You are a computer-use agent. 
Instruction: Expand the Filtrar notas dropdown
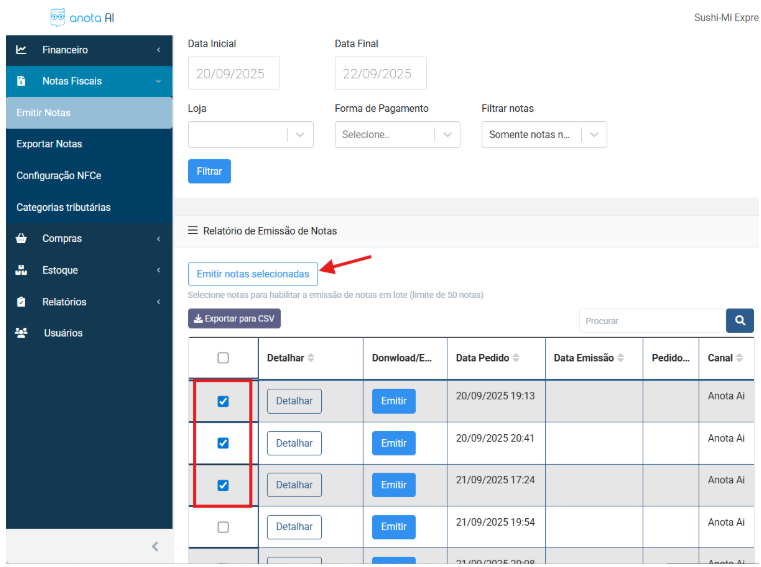544,135
